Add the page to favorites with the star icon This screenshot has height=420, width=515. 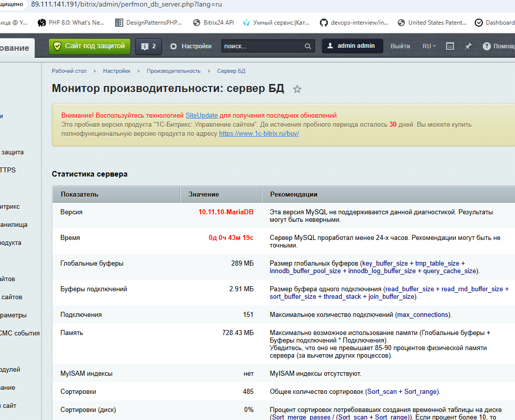297,89
